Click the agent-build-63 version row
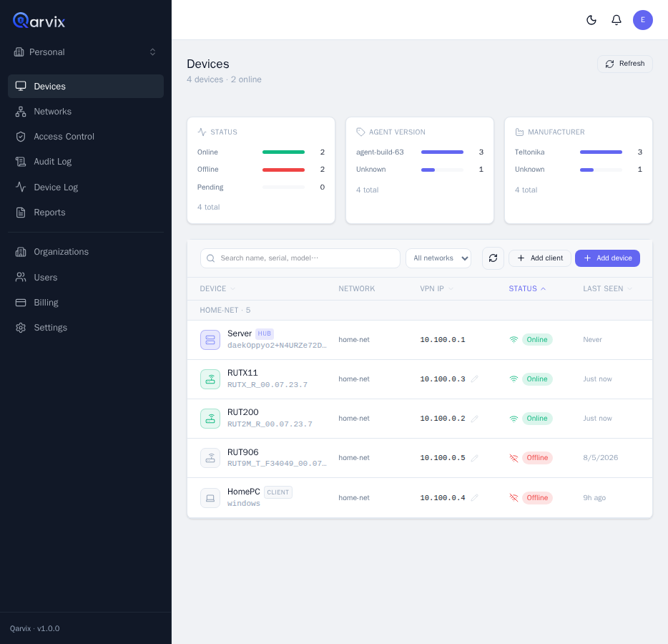Image resolution: width=668 pixels, height=644 pixels. (x=420, y=152)
